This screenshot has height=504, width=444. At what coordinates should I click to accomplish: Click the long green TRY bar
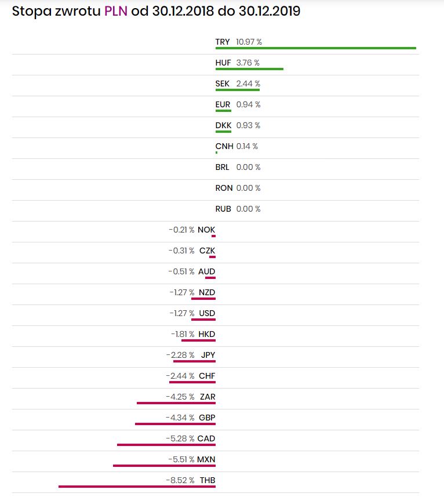tap(316, 48)
